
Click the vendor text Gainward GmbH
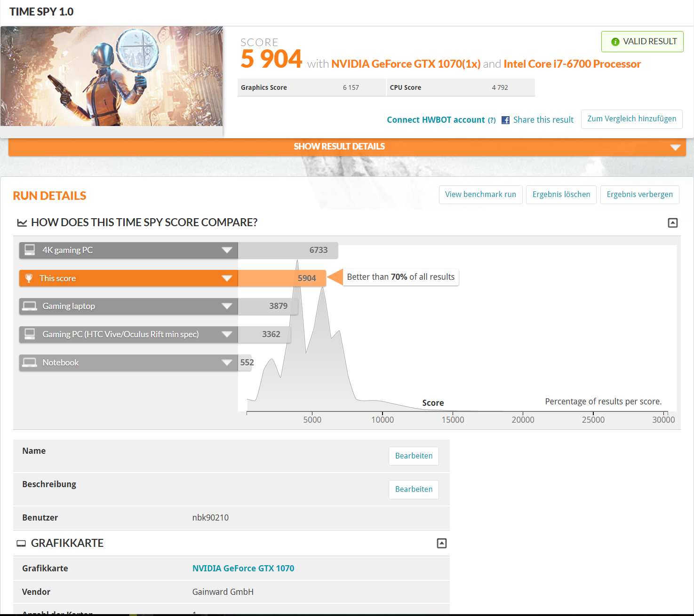tap(223, 592)
